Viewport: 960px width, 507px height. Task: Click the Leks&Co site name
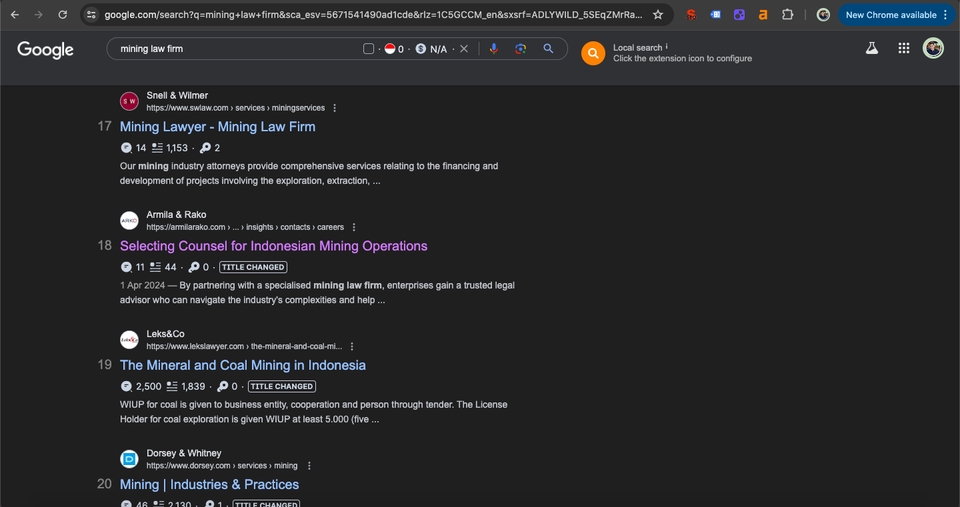pos(165,334)
